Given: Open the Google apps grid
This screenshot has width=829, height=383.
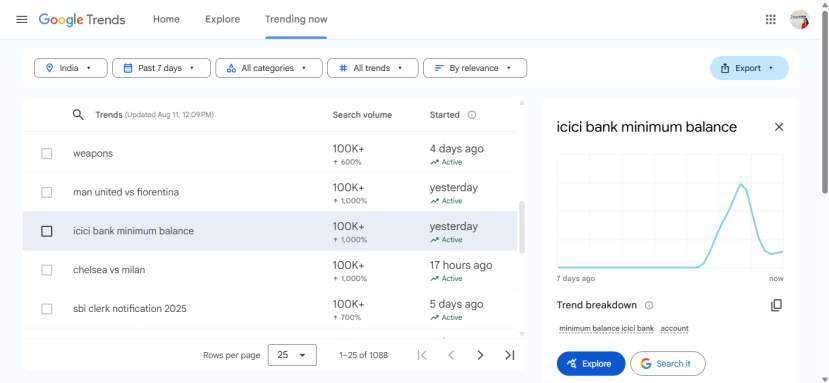Looking at the screenshot, I should point(770,20).
